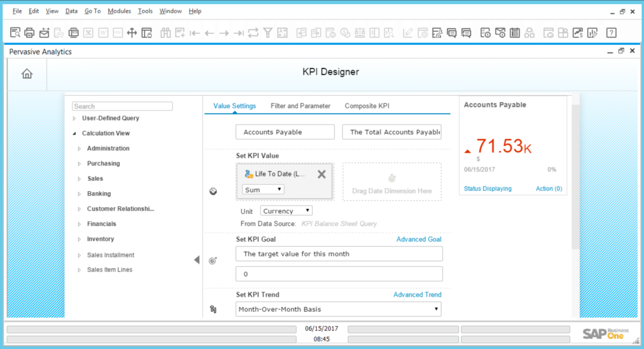Click in the Search field
This screenshot has width=644, height=349.
tap(122, 106)
